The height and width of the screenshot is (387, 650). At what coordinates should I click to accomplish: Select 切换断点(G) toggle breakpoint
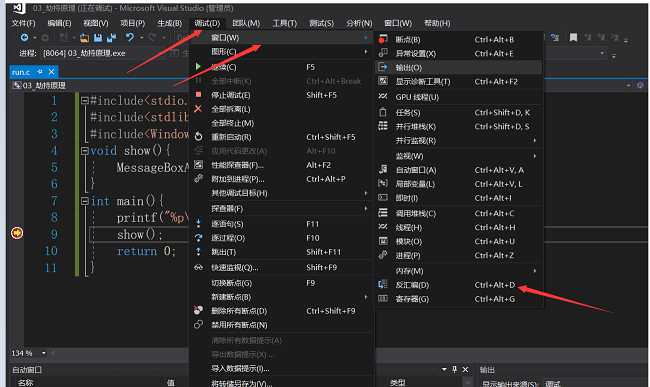click(x=281, y=283)
